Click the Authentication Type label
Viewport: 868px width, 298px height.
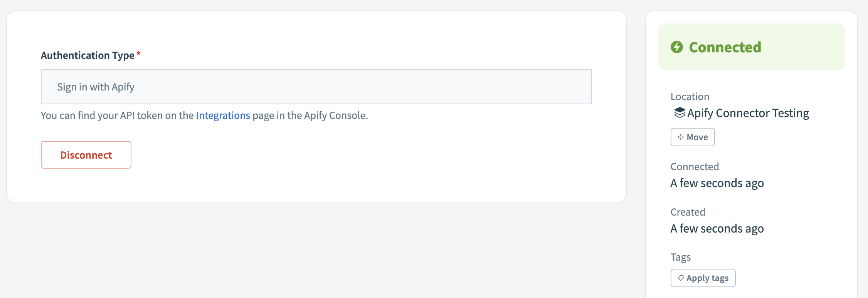(x=87, y=55)
